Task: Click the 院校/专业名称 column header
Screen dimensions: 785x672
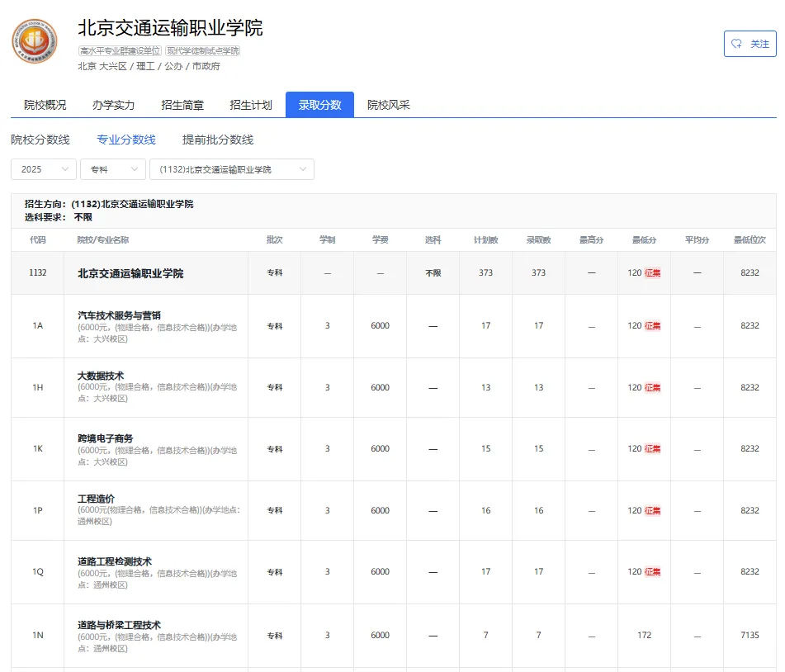Action: coord(102,240)
